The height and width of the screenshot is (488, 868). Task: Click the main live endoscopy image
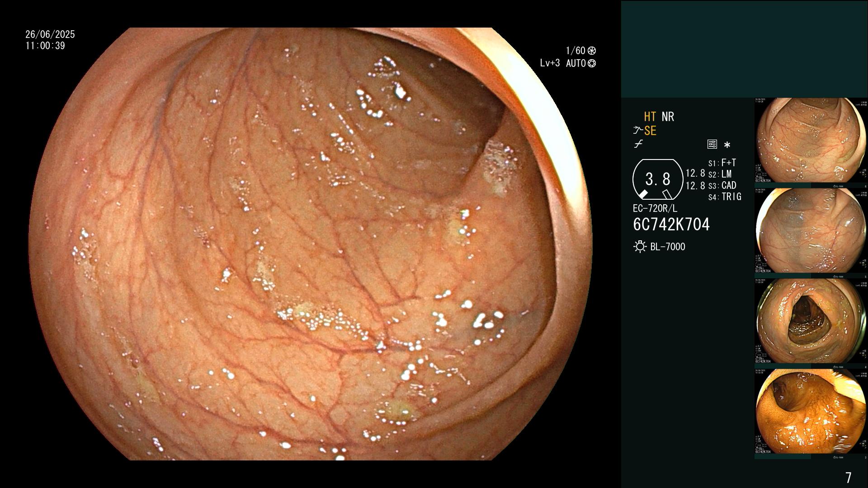coord(310,244)
